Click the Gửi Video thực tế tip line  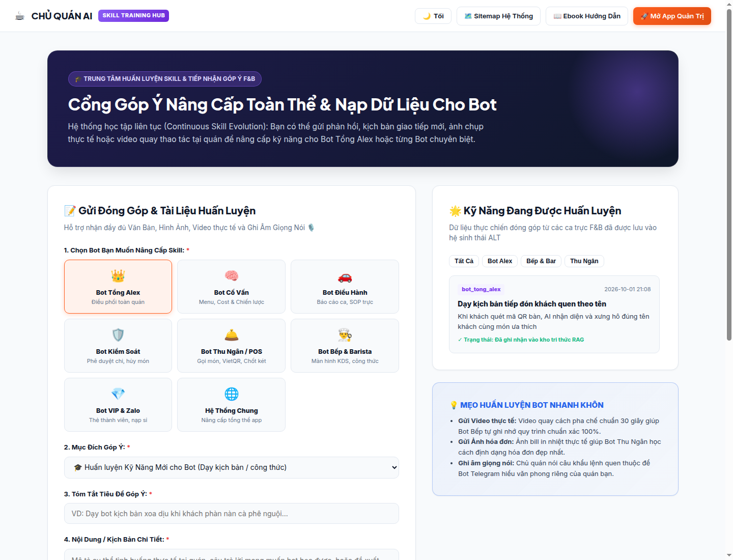point(559,426)
